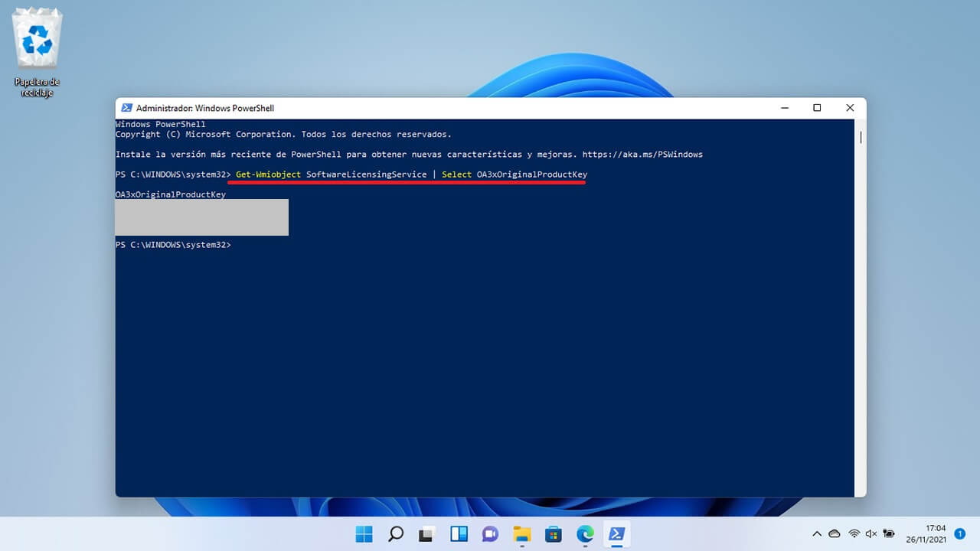
Task: Click the OneDrive cloud tray icon
Action: point(835,533)
